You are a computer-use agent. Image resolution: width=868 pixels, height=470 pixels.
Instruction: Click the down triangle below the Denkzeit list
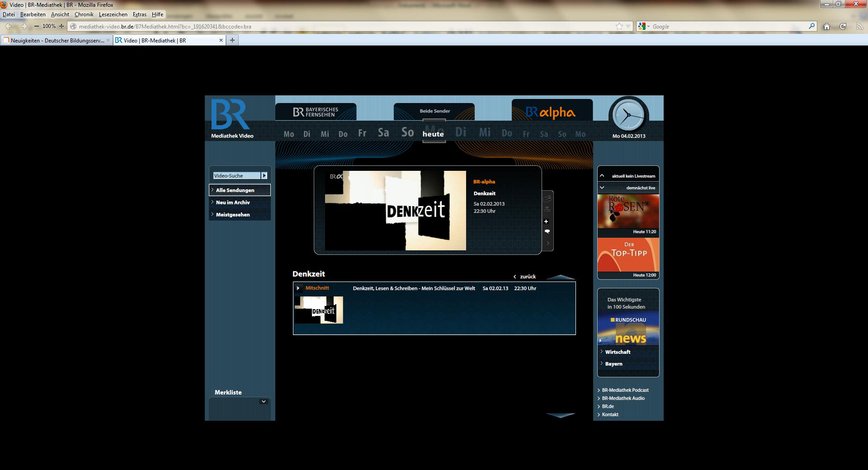[x=561, y=415]
